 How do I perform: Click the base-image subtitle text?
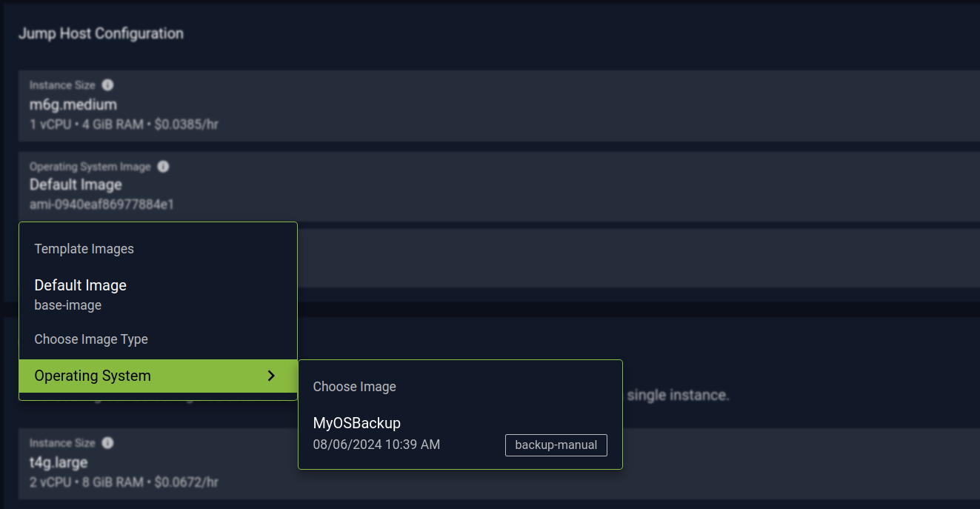[68, 305]
